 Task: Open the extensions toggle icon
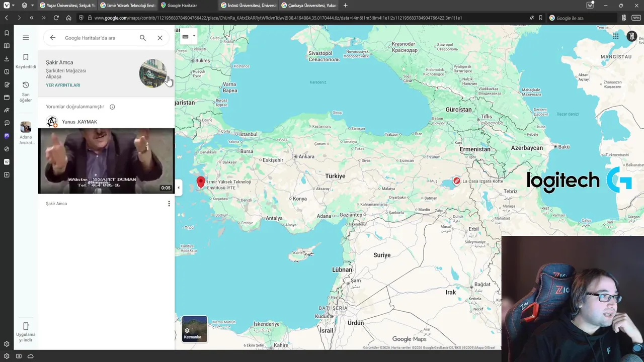[624, 18]
